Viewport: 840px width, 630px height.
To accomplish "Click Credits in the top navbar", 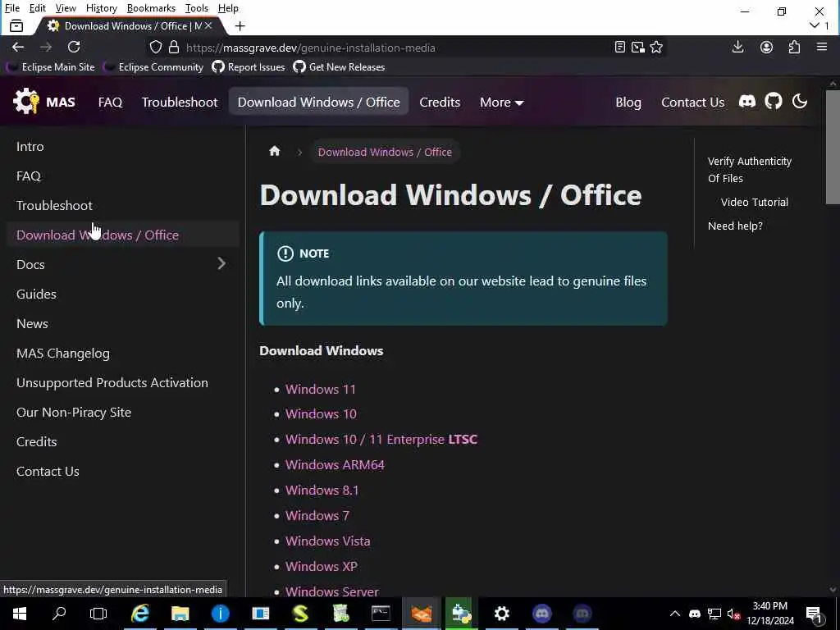I will [x=440, y=102].
